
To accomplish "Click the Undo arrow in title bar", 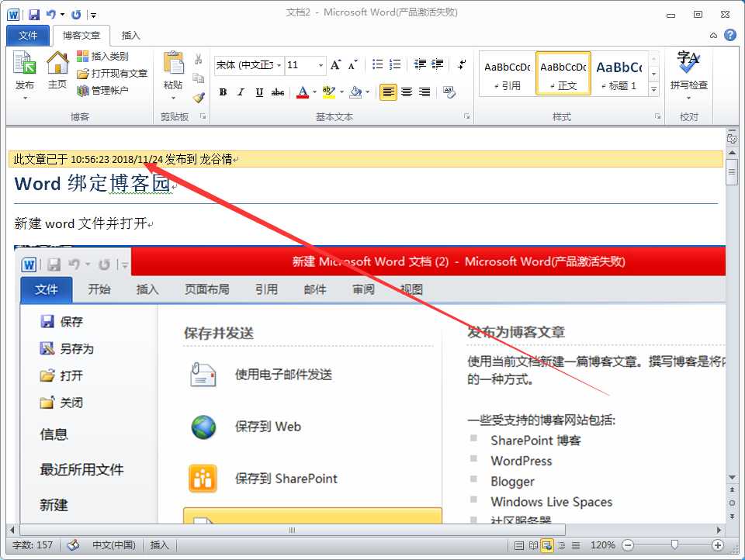I will (x=51, y=15).
